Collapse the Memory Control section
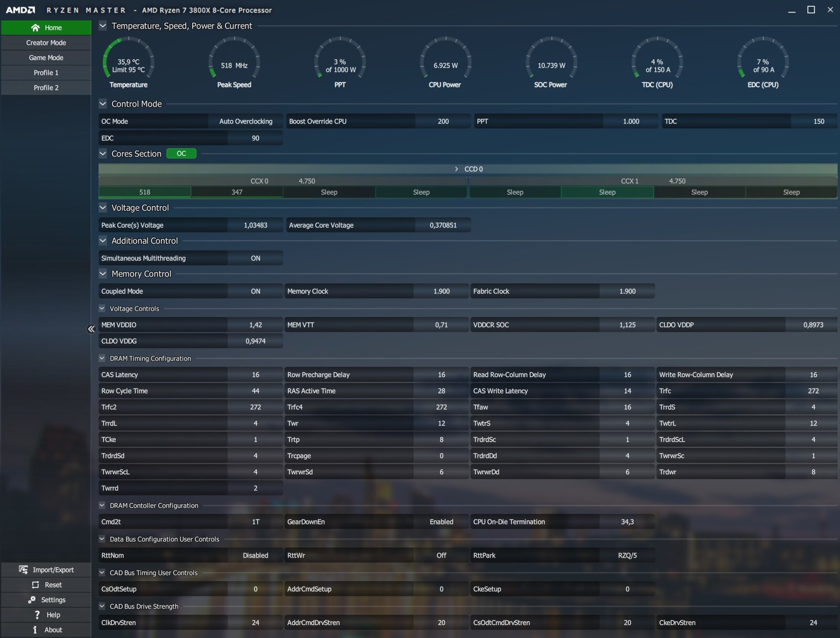The image size is (840, 638). tap(103, 274)
